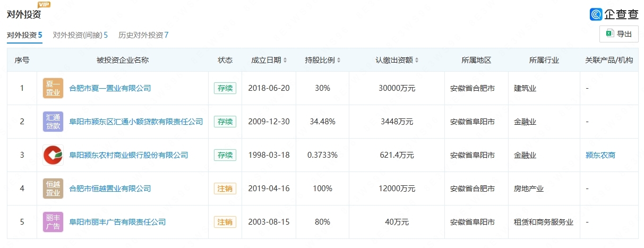Screen dimensions: 644x248
Task: Click the 80% shareholding cell
Action: [x=323, y=222]
